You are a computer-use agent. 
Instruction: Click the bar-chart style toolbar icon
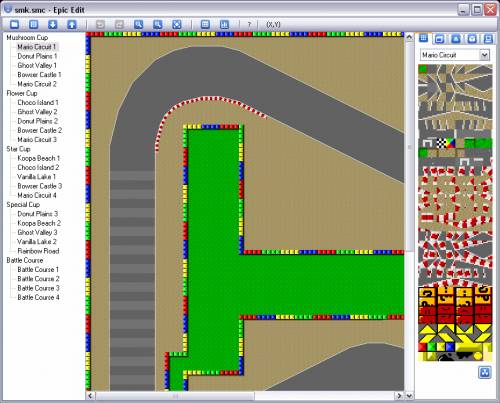[x=224, y=24]
